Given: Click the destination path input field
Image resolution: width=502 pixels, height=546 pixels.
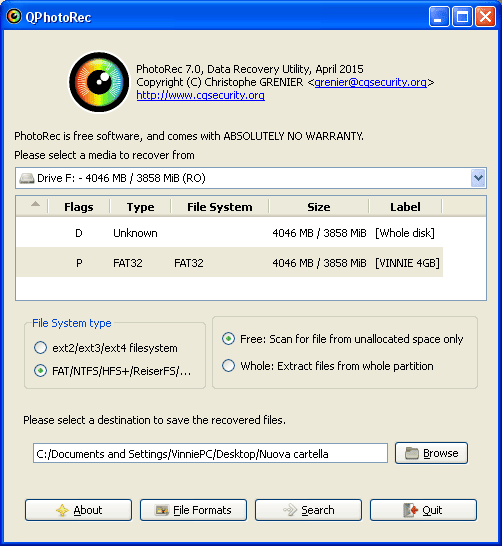Looking at the screenshot, I should [210, 453].
